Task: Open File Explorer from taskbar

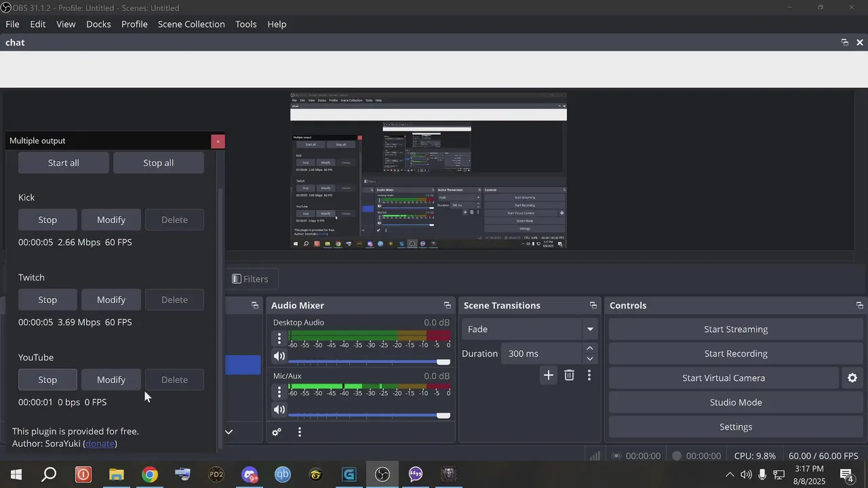Action: [x=117, y=474]
